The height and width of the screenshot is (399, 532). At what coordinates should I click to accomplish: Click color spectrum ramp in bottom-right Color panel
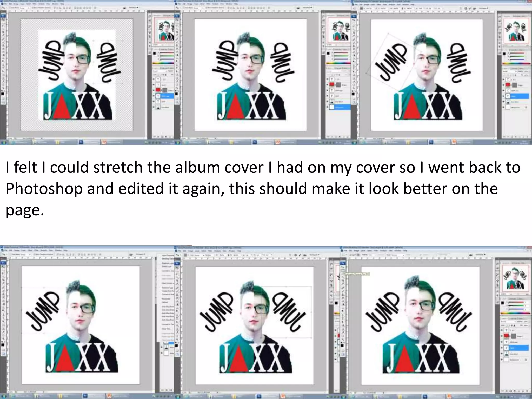pyautogui.click(x=515, y=314)
